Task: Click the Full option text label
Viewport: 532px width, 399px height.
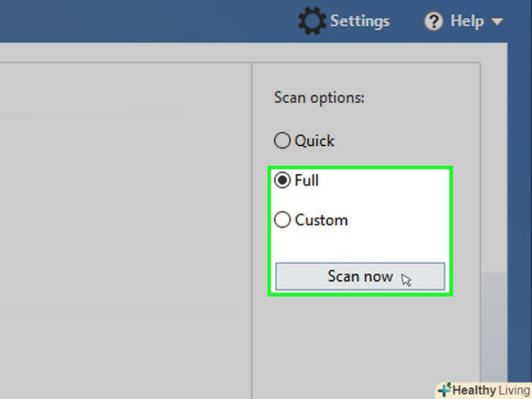Action: point(307,180)
